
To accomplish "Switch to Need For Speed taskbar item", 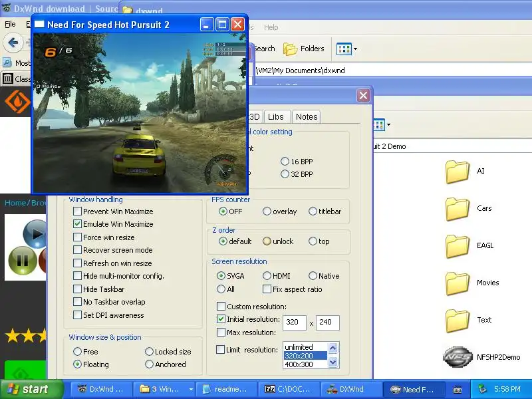I will point(413,389).
